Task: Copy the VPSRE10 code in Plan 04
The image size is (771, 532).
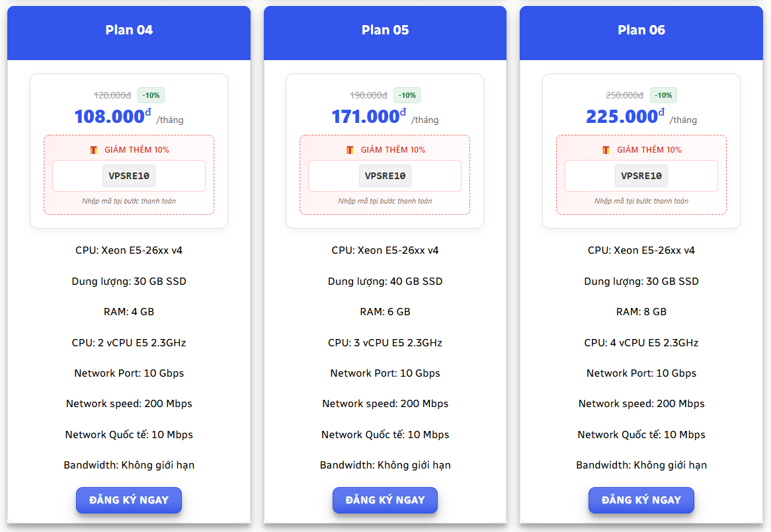Action: click(x=129, y=176)
